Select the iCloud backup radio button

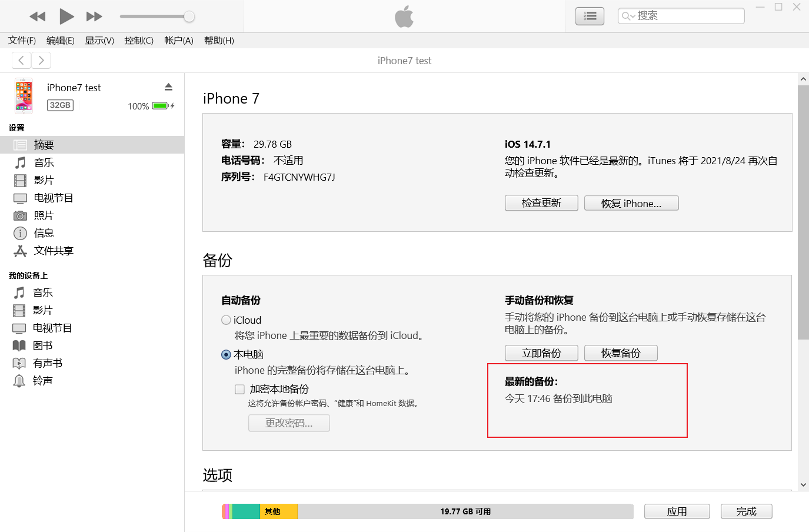click(226, 320)
